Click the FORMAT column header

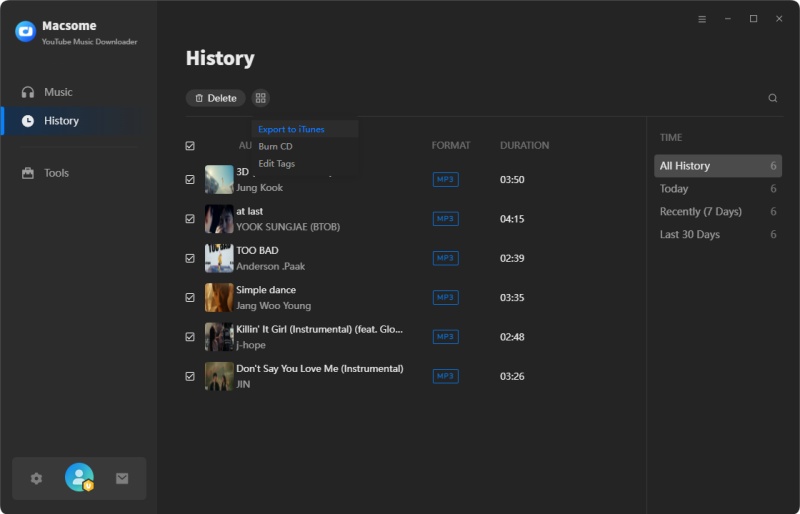(x=451, y=145)
